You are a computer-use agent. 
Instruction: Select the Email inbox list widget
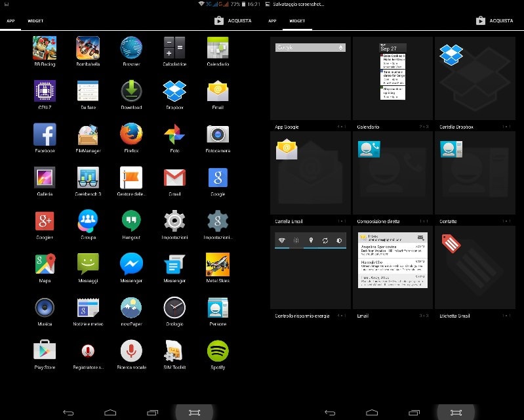point(393,267)
